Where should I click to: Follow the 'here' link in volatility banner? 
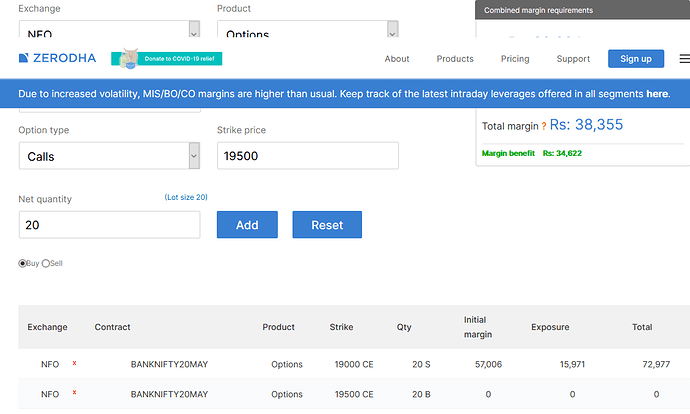click(x=657, y=94)
